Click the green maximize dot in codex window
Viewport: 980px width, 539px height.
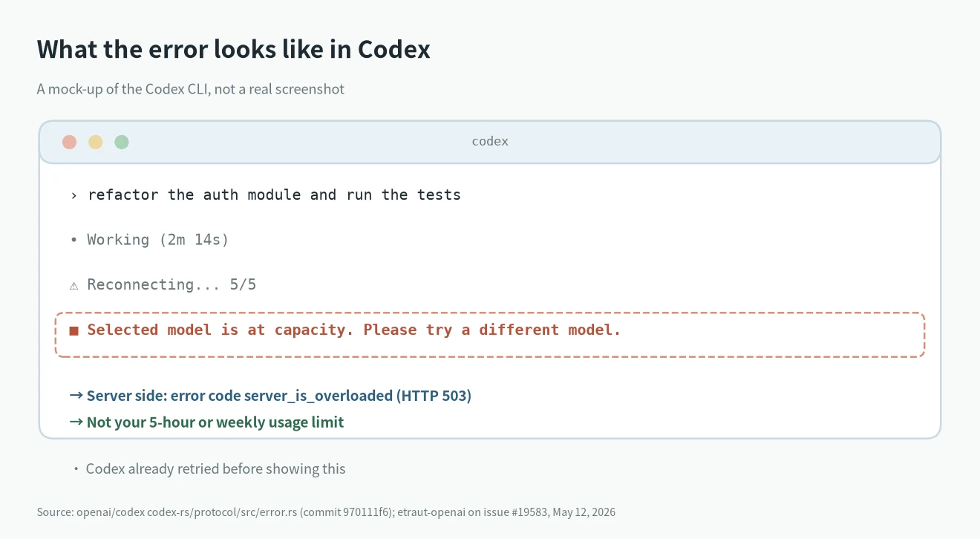point(122,142)
